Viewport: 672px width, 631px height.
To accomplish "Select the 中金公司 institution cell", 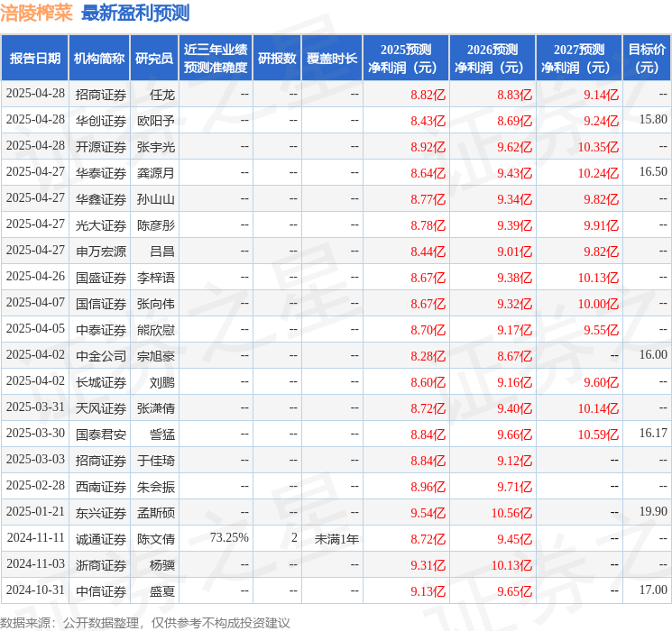I will [101, 356].
